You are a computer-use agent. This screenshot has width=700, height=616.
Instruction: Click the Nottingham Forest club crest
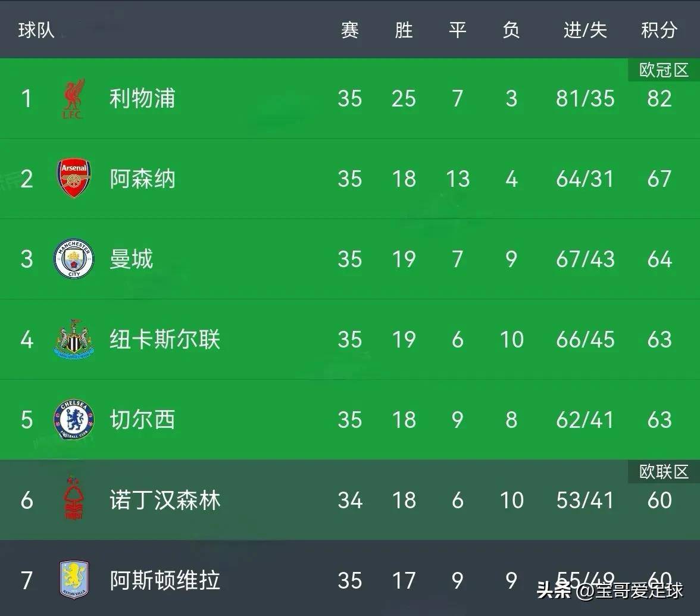[x=74, y=499]
